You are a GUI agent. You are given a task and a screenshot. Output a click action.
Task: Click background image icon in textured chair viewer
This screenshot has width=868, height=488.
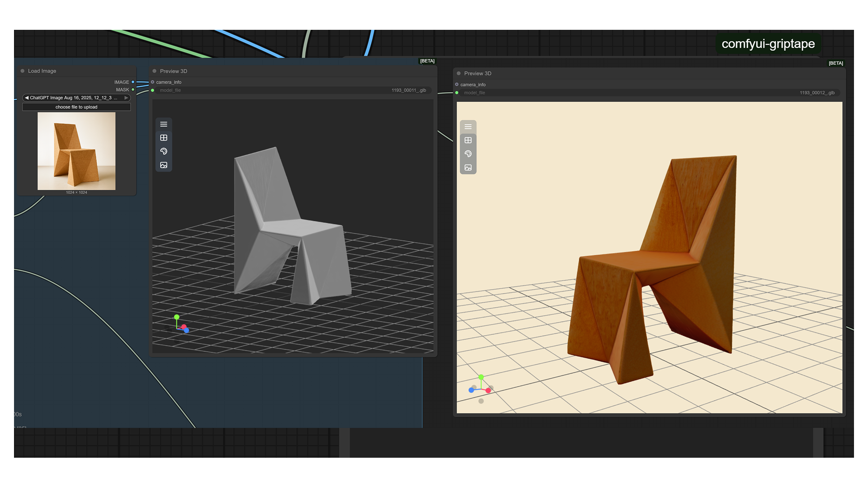[468, 168]
